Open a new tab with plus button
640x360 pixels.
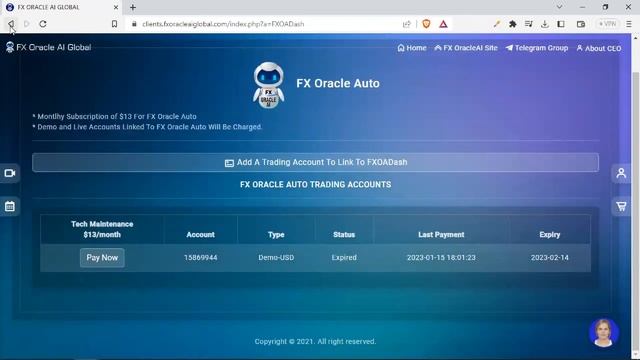133,7
